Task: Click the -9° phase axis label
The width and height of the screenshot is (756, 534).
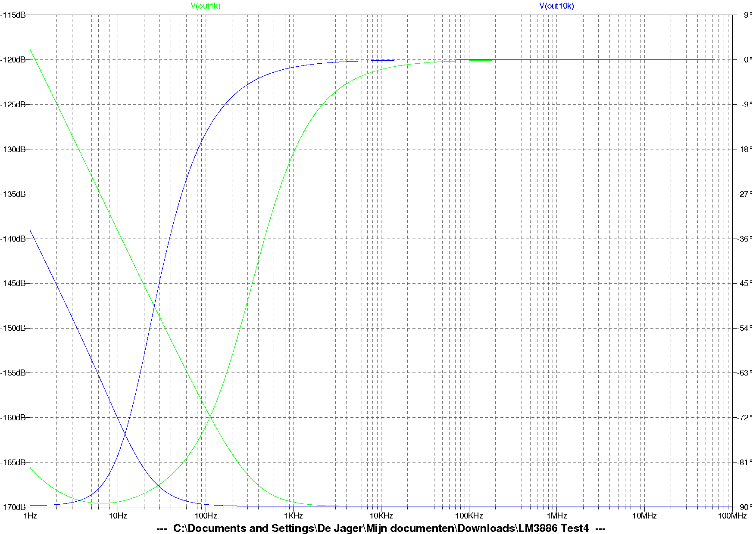Action: (747, 105)
